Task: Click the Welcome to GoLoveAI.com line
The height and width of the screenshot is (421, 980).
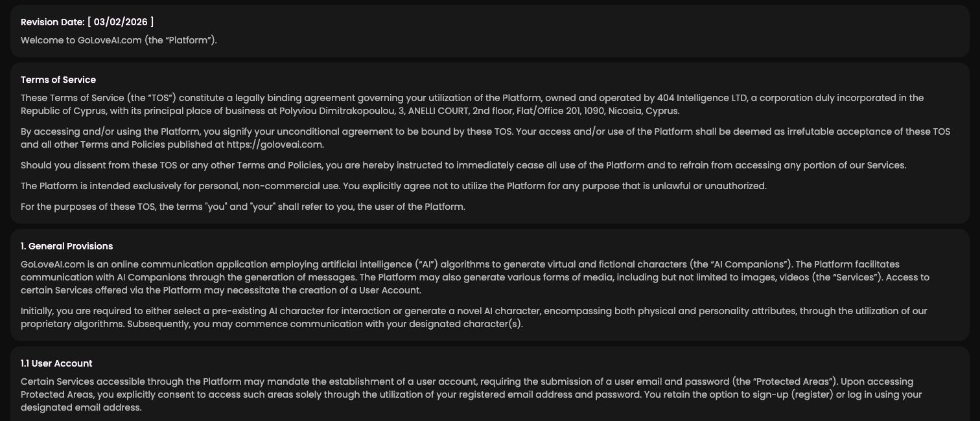Action: [119, 40]
